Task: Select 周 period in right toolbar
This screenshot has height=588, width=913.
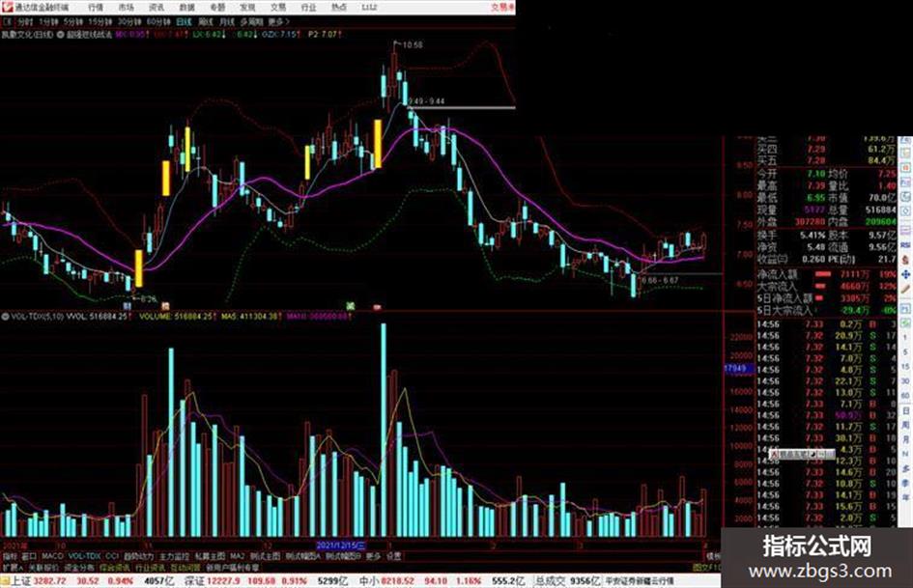Action: pos(905,425)
